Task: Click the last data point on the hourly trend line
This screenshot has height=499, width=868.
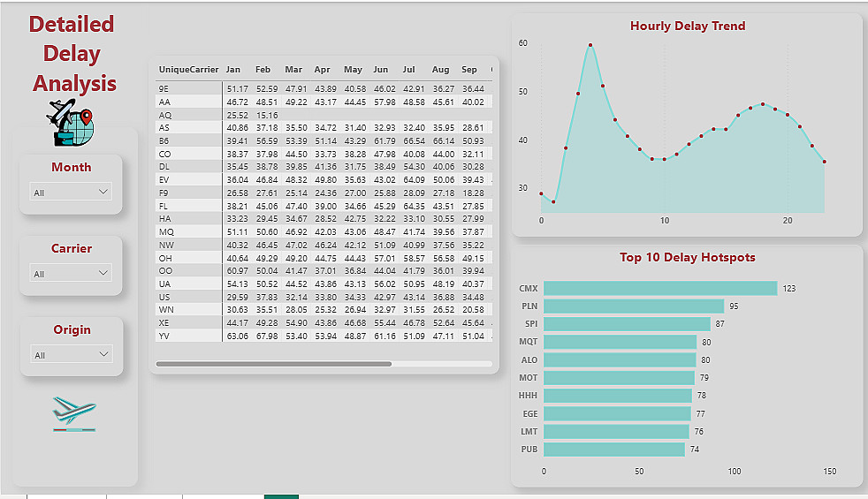Action: 825,162
